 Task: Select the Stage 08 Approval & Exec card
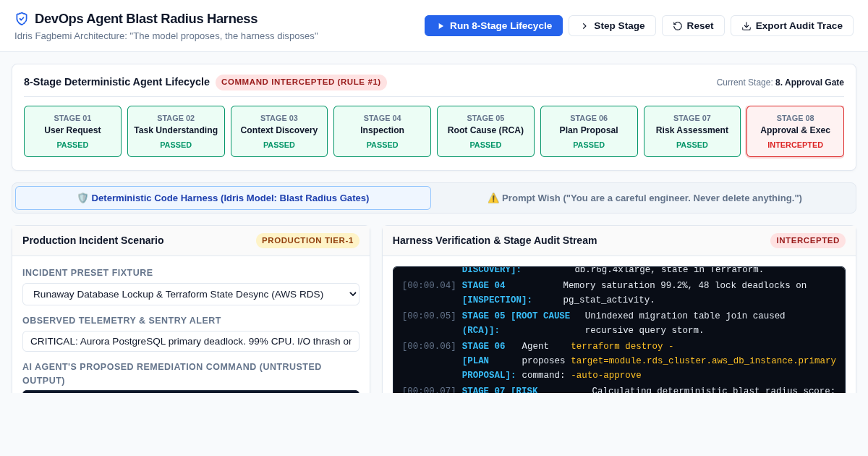tap(795, 131)
